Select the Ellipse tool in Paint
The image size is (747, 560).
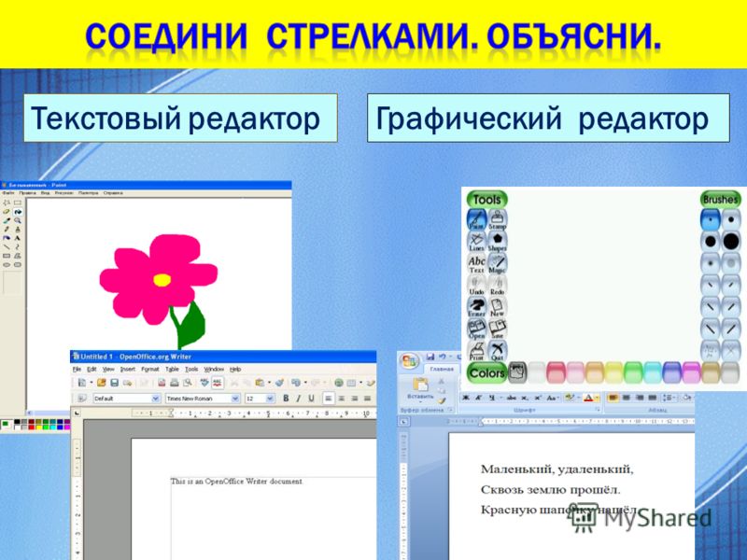(x=7, y=265)
